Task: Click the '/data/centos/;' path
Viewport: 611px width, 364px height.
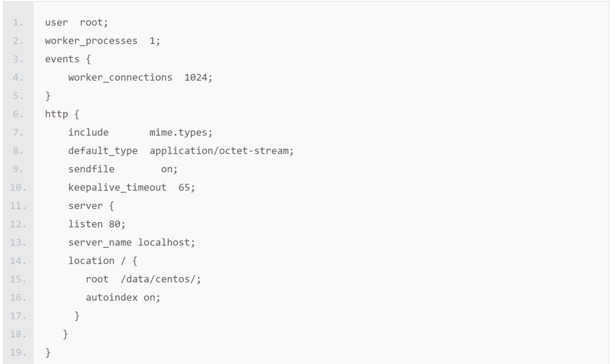Action: point(161,279)
